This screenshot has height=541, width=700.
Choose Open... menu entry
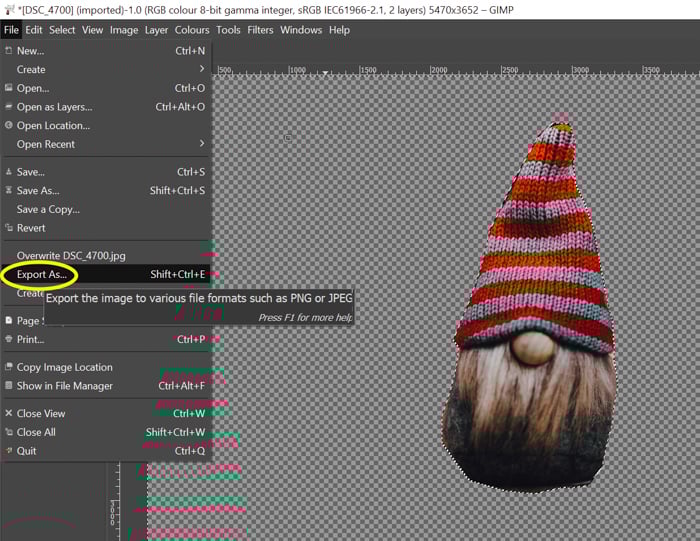pos(105,88)
